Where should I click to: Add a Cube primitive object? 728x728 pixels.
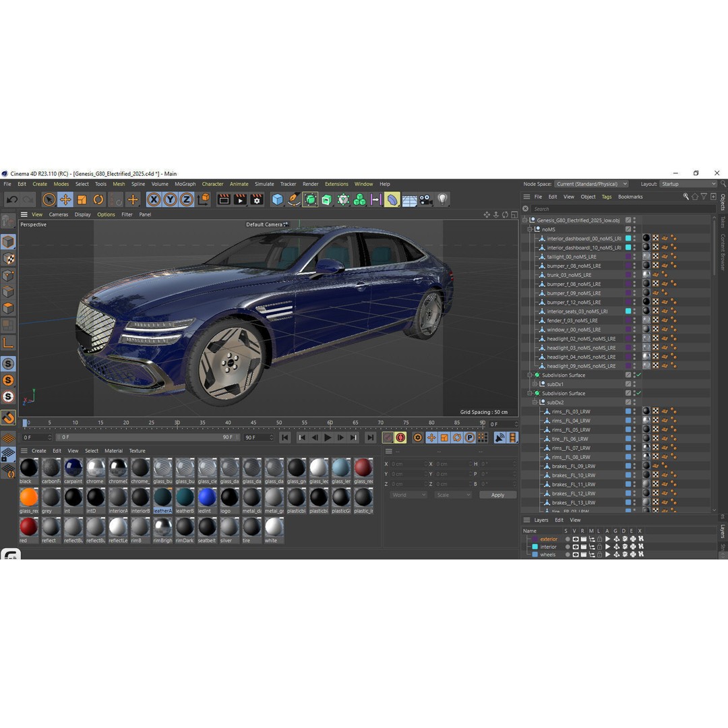(278, 200)
